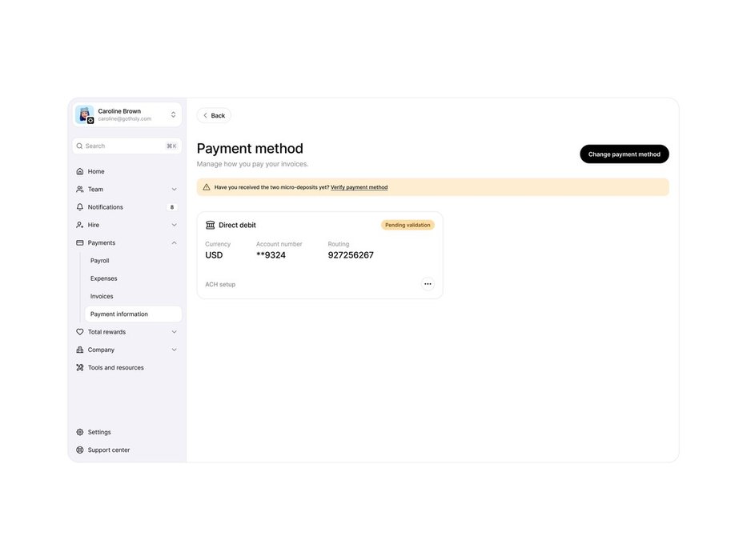Click the Tools and resources icon
Screen dimensions: 747x560
[x=80, y=368]
